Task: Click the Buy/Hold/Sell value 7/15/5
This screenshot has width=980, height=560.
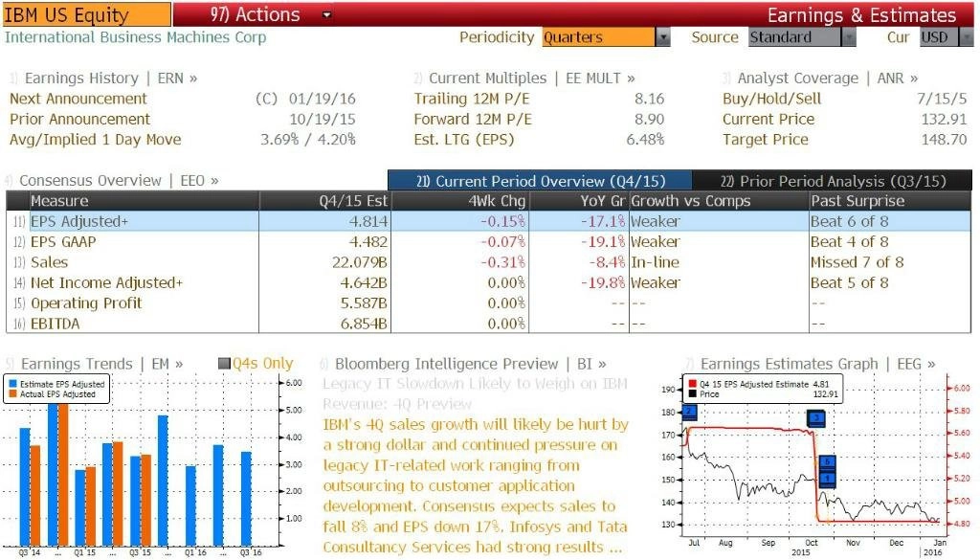Action: (942, 99)
